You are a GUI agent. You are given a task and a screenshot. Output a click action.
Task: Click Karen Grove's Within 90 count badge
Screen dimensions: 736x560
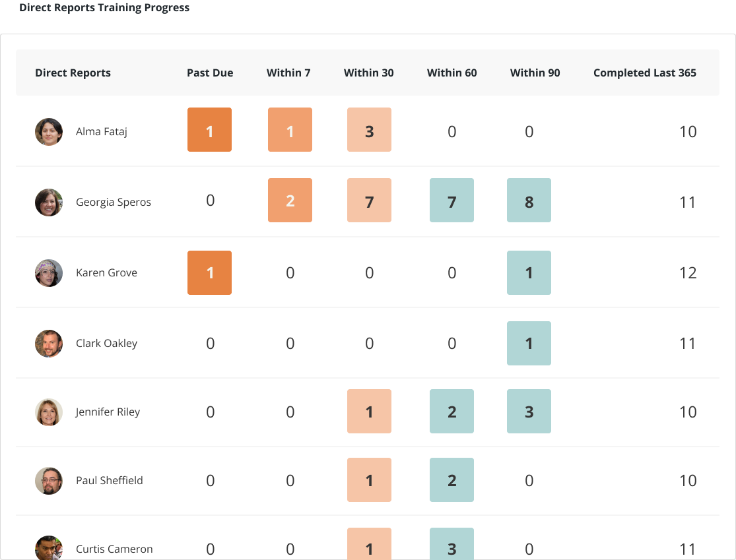click(x=529, y=272)
